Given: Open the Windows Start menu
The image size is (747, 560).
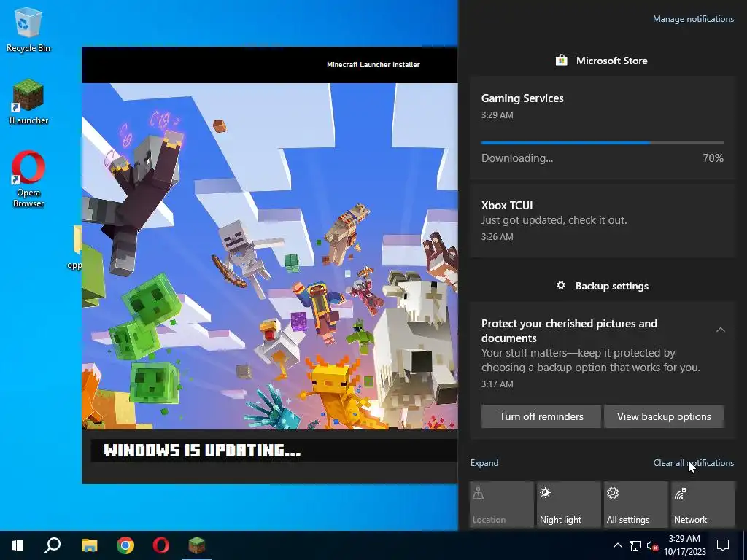Looking at the screenshot, I should (18, 545).
